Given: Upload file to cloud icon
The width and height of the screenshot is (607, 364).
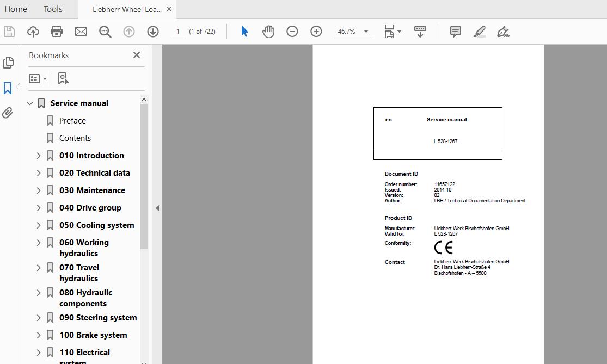Looking at the screenshot, I should point(33,32).
